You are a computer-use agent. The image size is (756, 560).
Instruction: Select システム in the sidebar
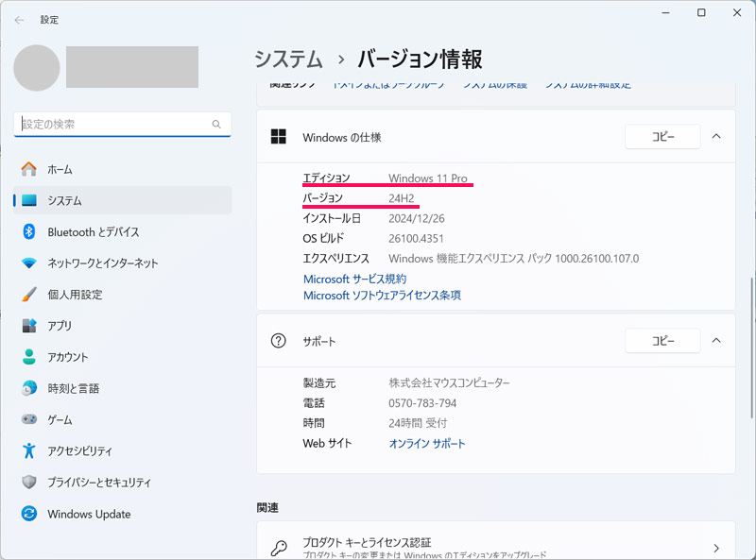point(123,200)
